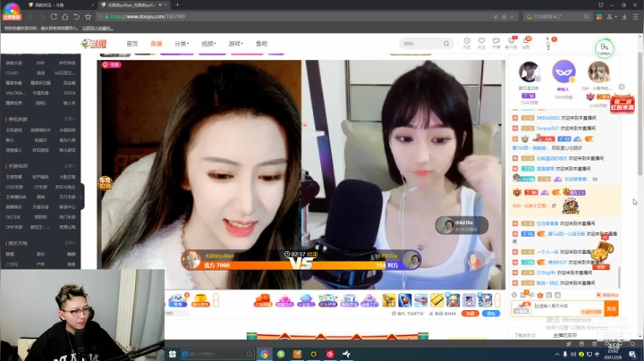The width and height of the screenshot is (644, 361).
Task: Click the red envelope gift icon
Action: point(263,301)
